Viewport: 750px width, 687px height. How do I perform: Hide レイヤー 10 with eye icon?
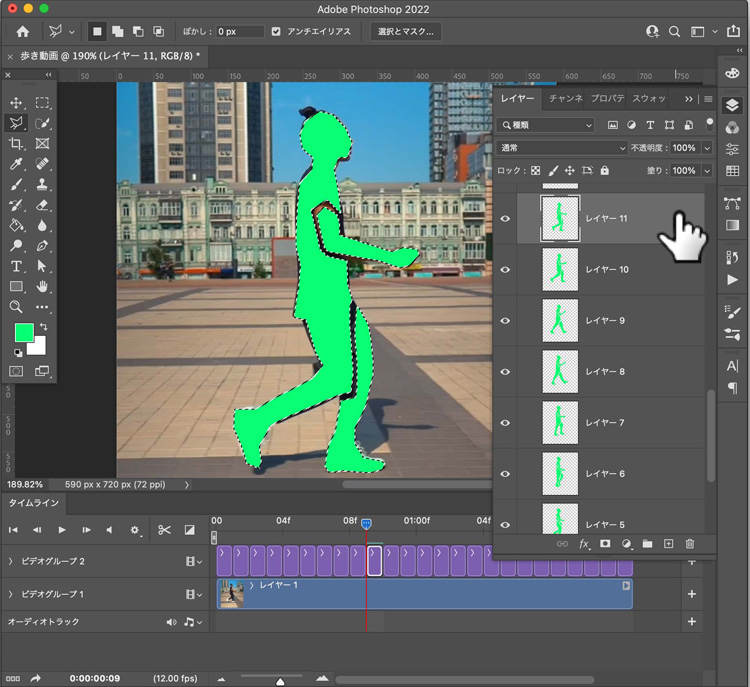coord(505,269)
